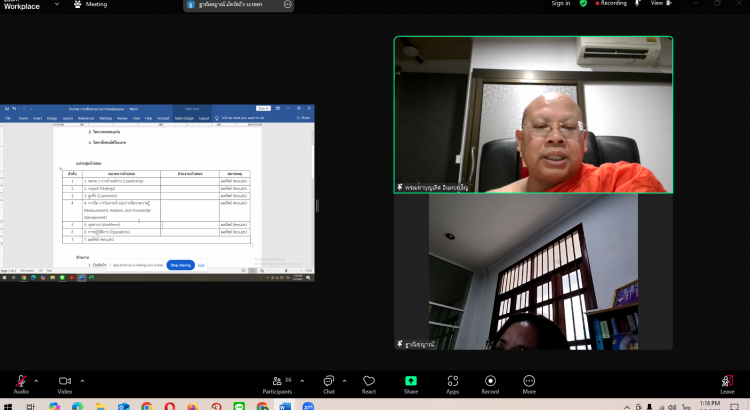The image size is (750, 410).
Task: Open the More options menu
Action: [529, 384]
